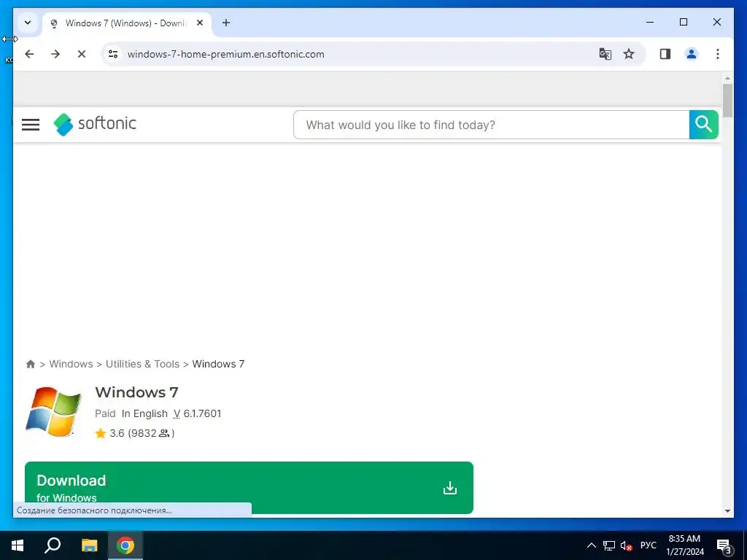Click the Windows 7 title heading
Screen dimensions: 747x560
tap(136, 392)
